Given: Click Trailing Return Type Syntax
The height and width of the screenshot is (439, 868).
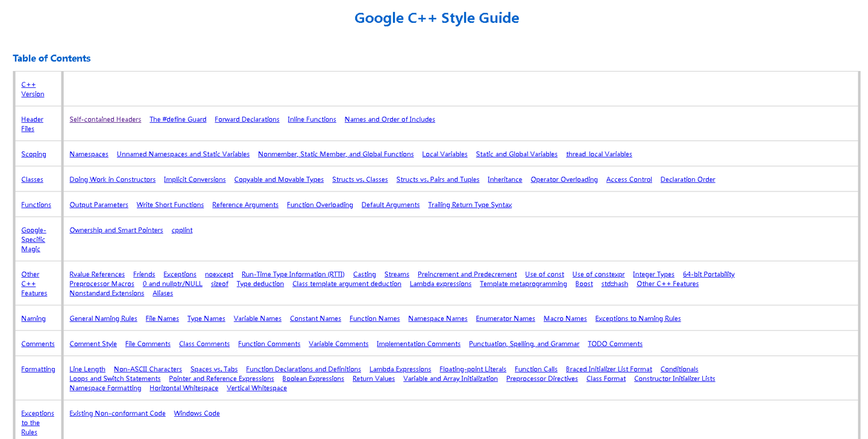Looking at the screenshot, I should [x=470, y=205].
